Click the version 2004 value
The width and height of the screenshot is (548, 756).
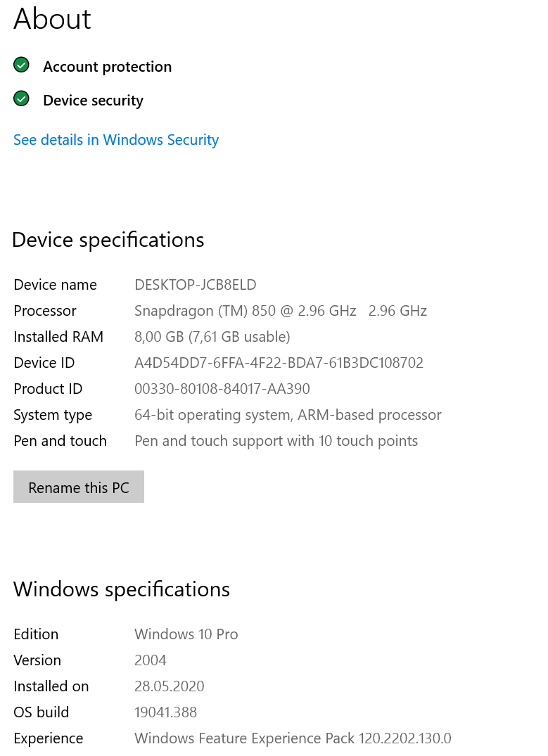tap(151, 660)
